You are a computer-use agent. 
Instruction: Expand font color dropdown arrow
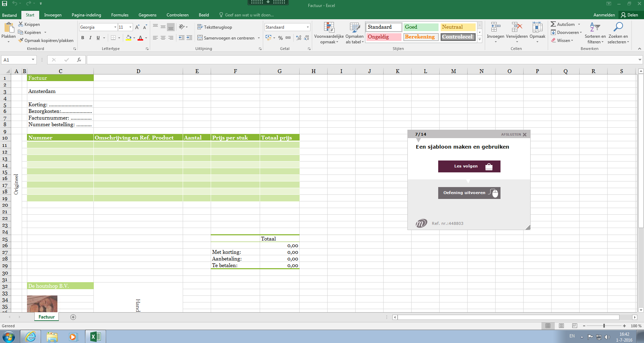(146, 38)
